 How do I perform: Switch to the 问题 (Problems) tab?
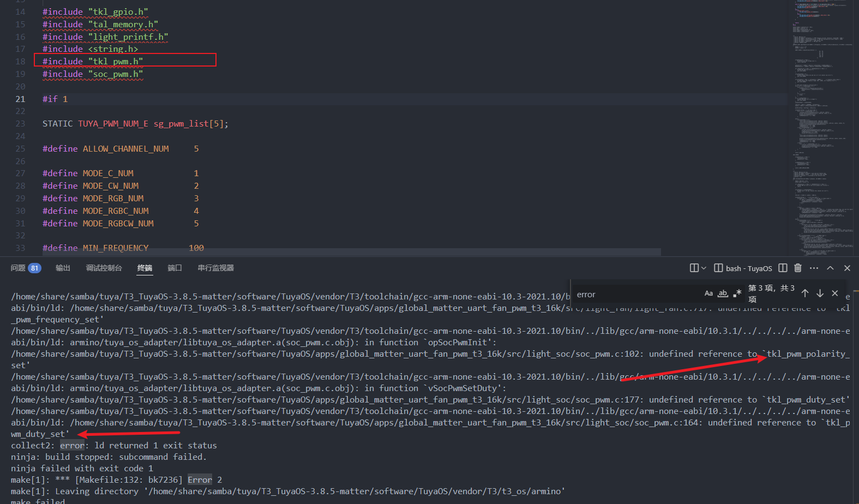coord(18,268)
